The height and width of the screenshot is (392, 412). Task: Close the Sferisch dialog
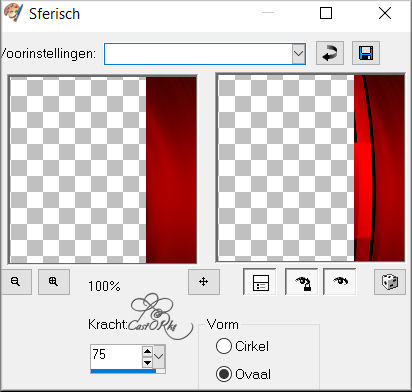(x=385, y=13)
